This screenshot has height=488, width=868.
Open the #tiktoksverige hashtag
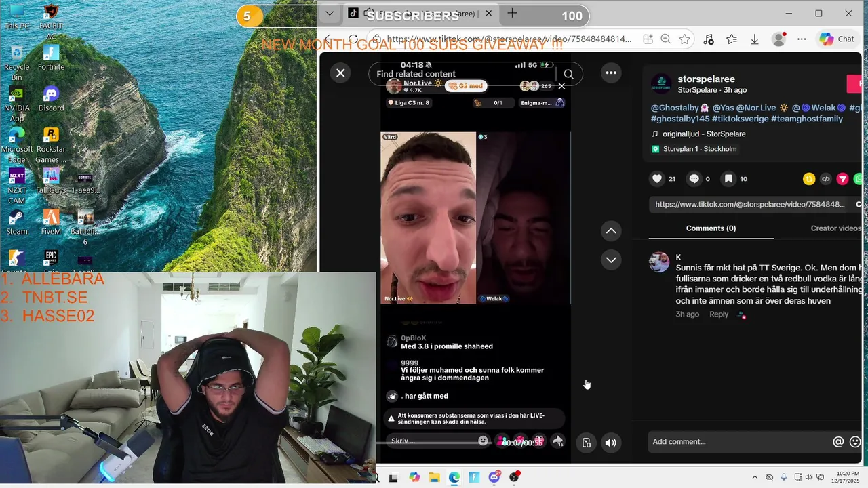click(740, 119)
